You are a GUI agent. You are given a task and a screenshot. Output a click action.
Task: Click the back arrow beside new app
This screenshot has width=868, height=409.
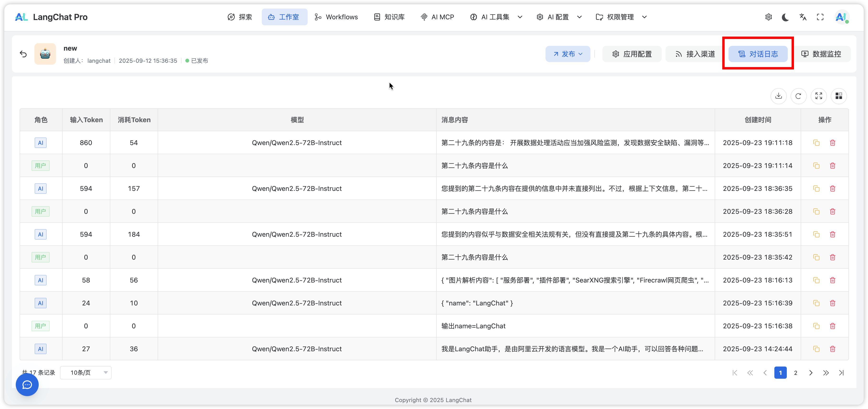23,54
